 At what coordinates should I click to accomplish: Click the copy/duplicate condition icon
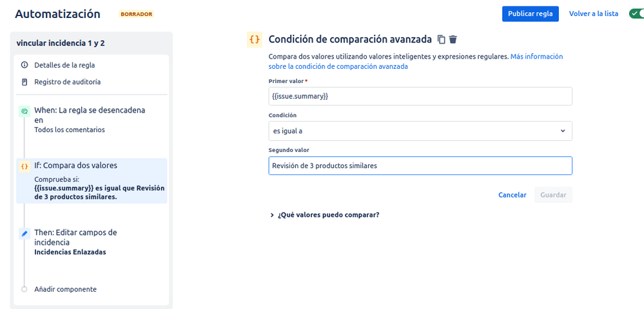click(442, 40)
